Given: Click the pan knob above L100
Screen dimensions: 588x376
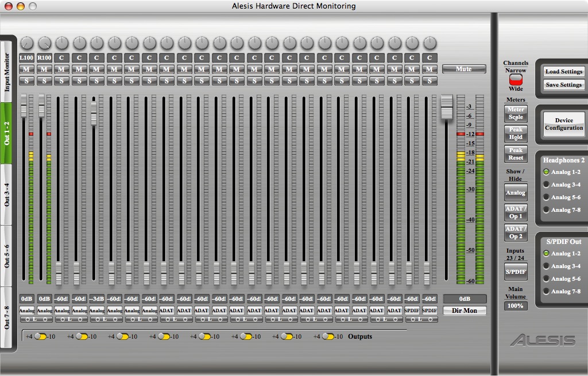Looking at the screenshot, I should click(26, 44).
